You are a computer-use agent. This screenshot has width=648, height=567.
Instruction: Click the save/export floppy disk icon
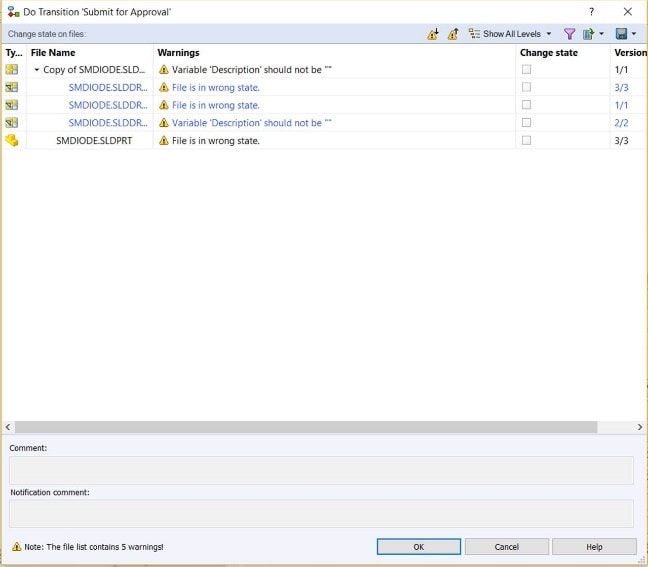pyautogui.click(x=621, y=34)
